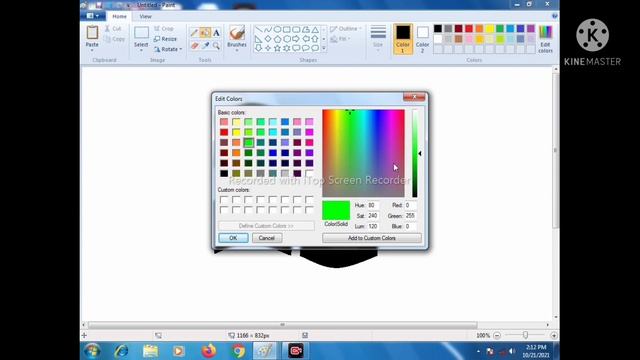This screenshot has width=640, height=360.
Task: Switch to the Home tab
Action: pyautogui.click(x=119, y=16)
